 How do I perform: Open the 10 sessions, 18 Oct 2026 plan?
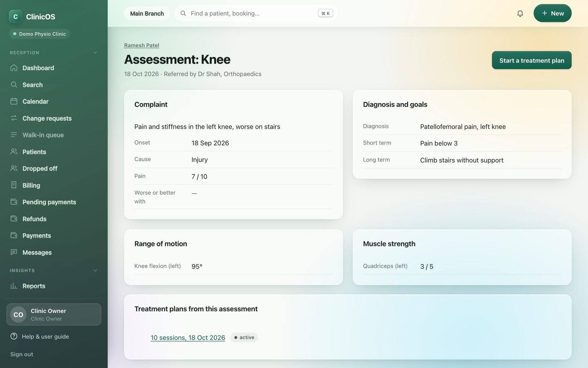188,337
